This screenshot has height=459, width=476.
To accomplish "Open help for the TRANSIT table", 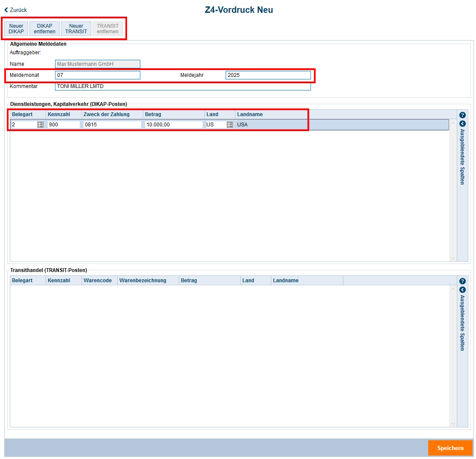I will [462, 281].
